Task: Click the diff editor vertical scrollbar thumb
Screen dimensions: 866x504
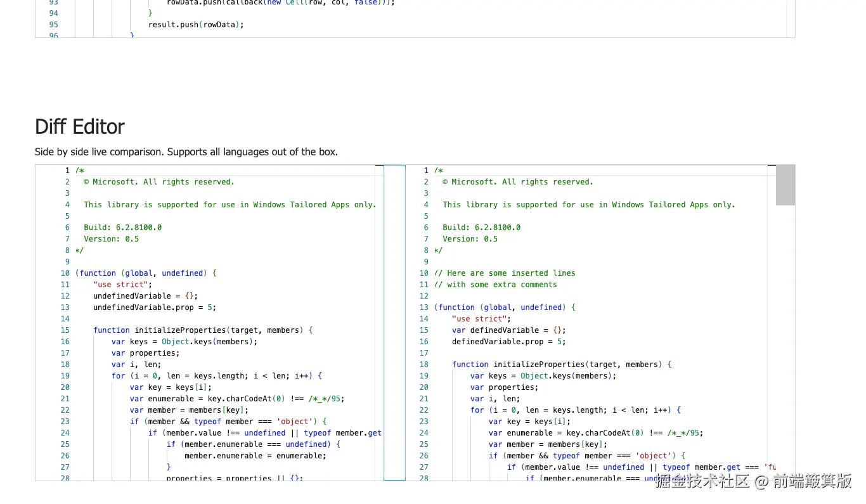Action: (x=785, y=185)
